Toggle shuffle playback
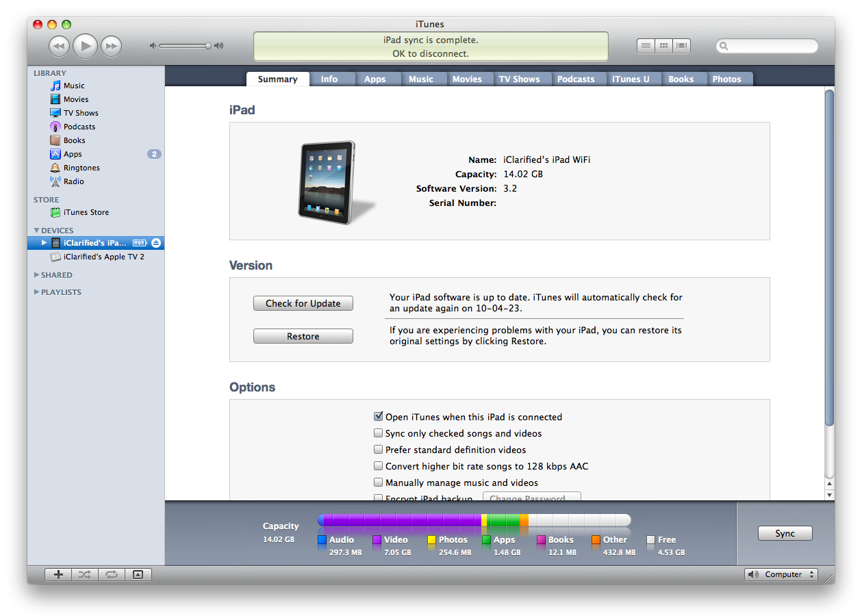This screenshot has height=616, width=862. [x=84, y=574]
